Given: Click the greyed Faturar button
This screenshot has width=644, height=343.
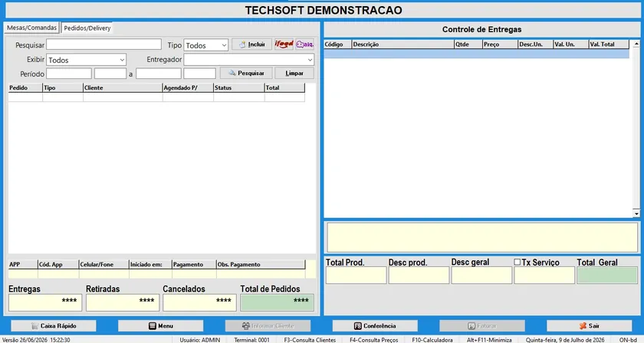Looking at the screenshot, I should pos(482,325).
